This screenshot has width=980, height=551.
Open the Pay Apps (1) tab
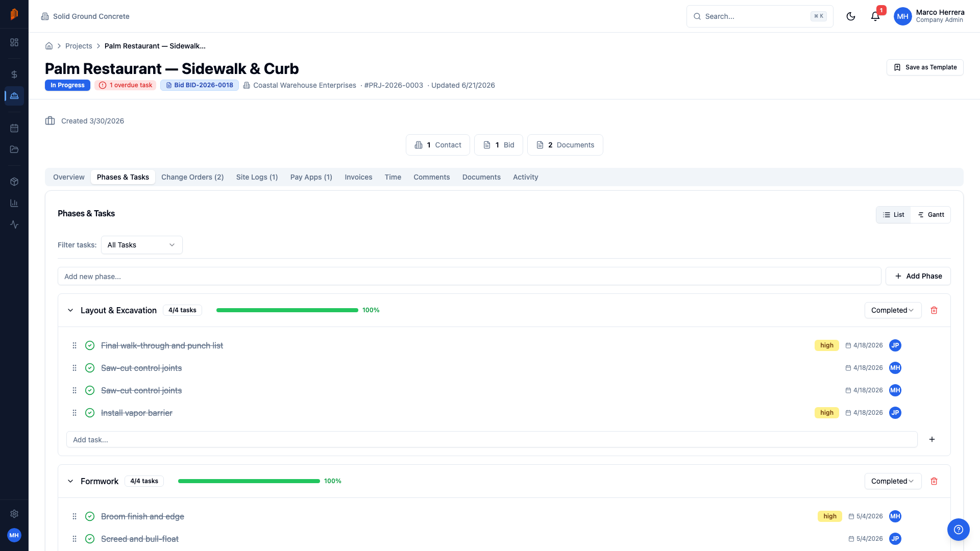point(311,177)
